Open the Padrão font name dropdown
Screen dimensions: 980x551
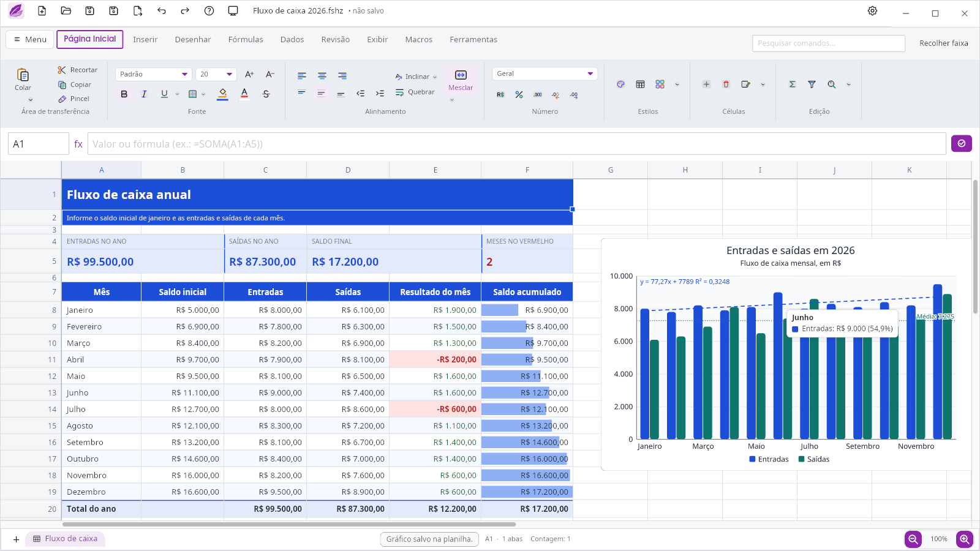153,74
